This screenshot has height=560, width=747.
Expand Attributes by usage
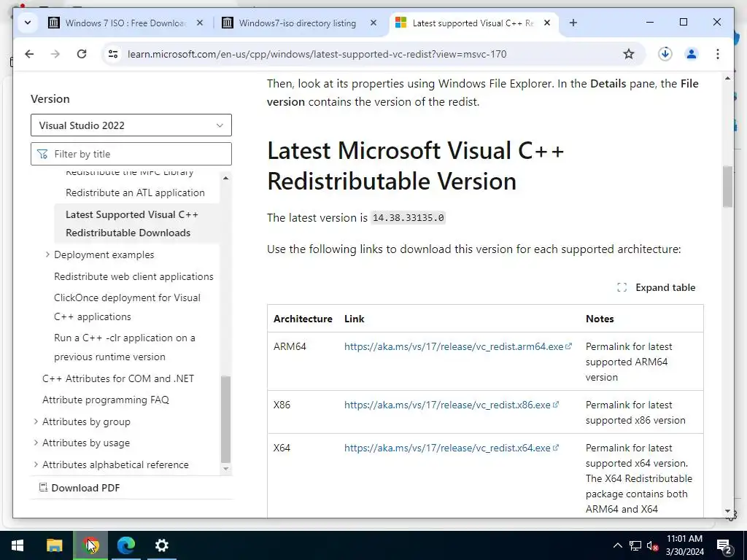(36, 443)
